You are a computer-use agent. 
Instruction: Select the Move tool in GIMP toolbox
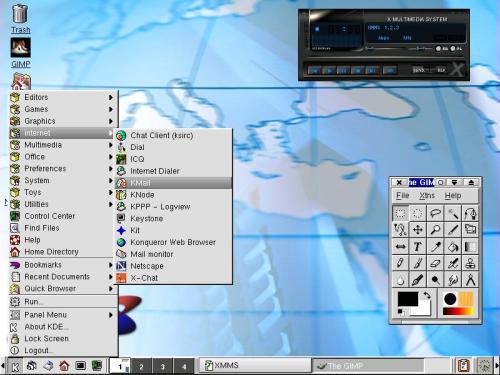click(x=417, y=230)
